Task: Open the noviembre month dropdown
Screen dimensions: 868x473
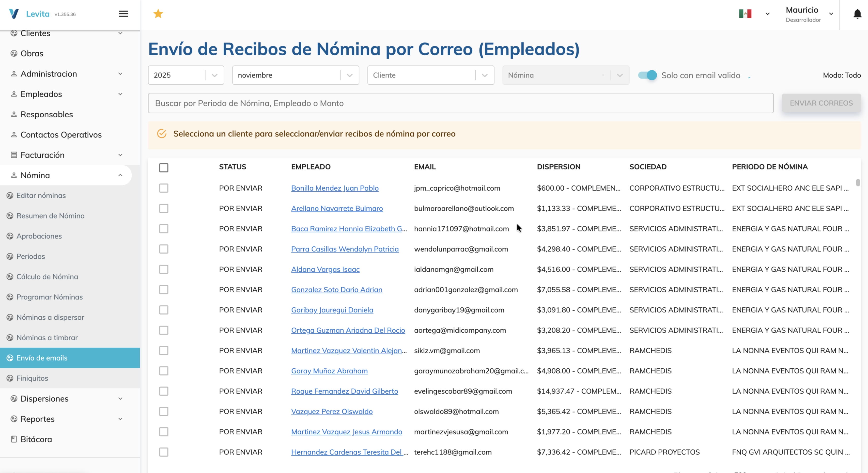Action: pyautogui.click(x=349, y=75)
